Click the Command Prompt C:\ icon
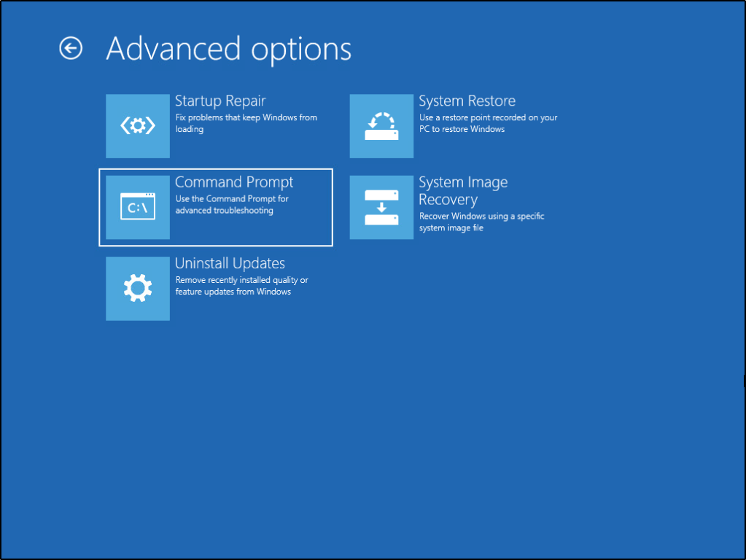746x560 pixels. [x=138, y=207]
